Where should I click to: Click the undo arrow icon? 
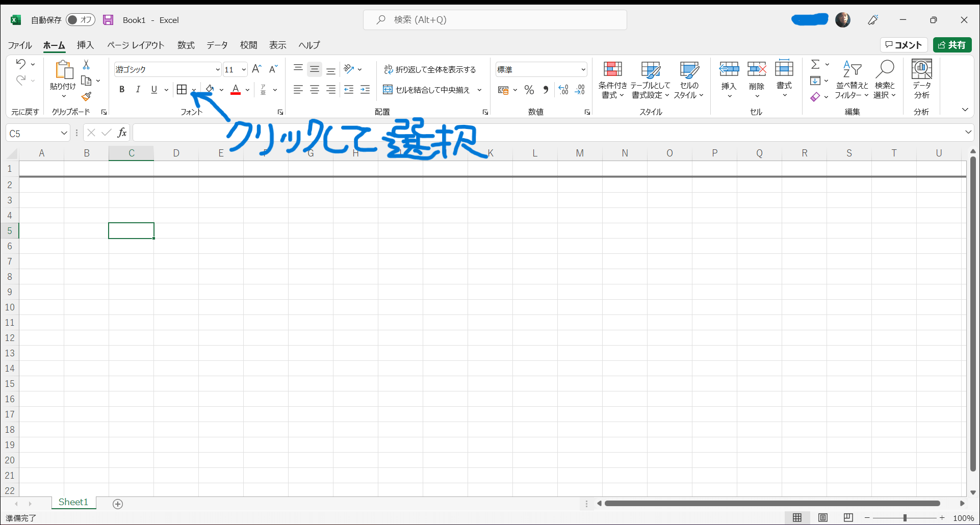click(x=20, y=64)
